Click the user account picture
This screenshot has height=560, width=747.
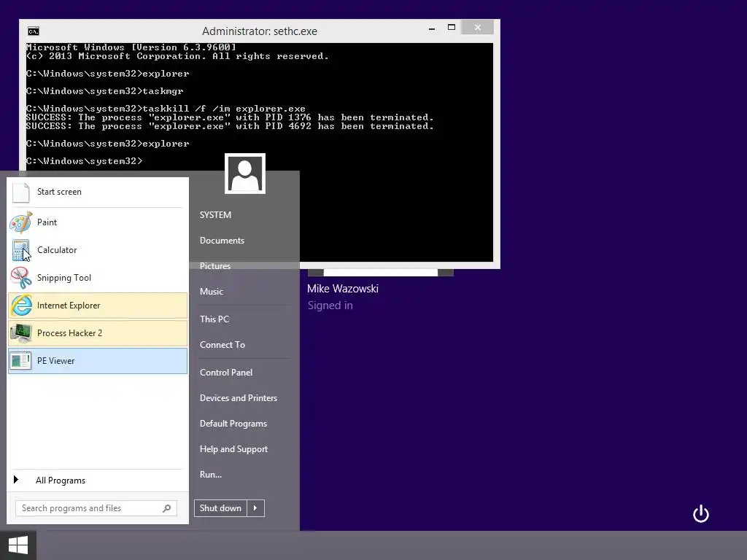tap(245, 174)
